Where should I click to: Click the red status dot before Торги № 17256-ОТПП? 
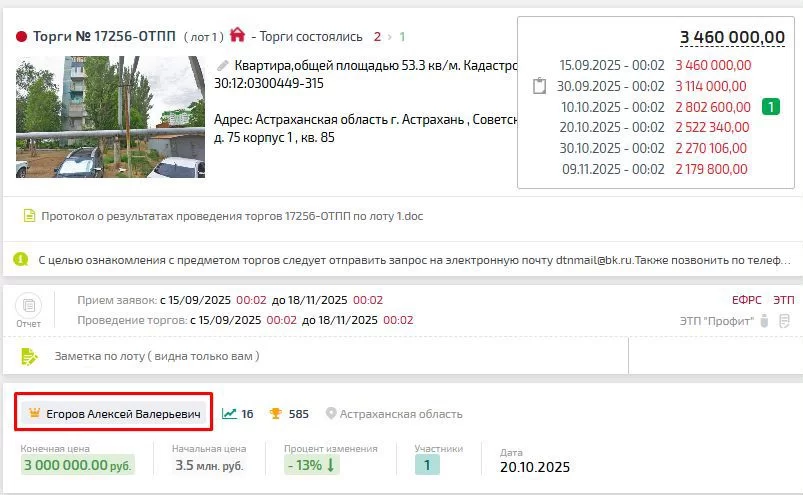coord(22,37)
